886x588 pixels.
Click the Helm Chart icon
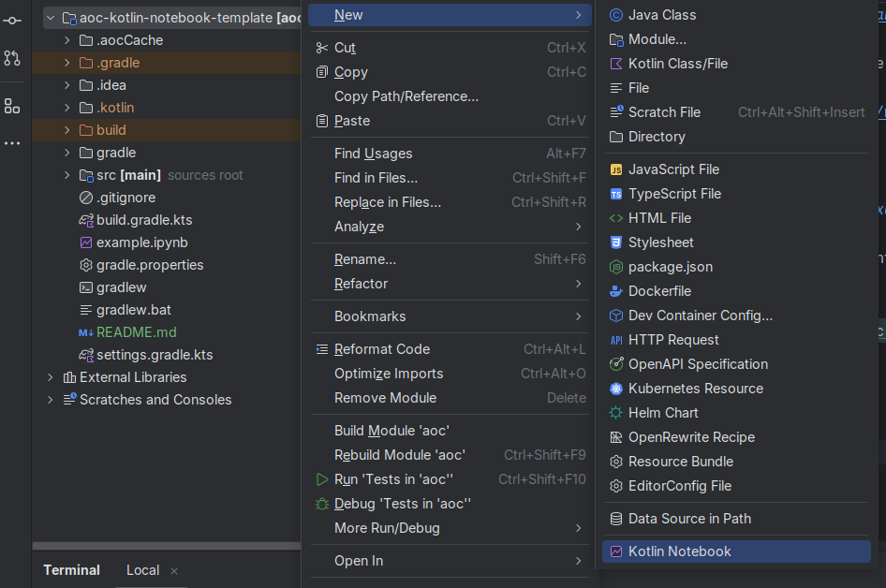616,413
